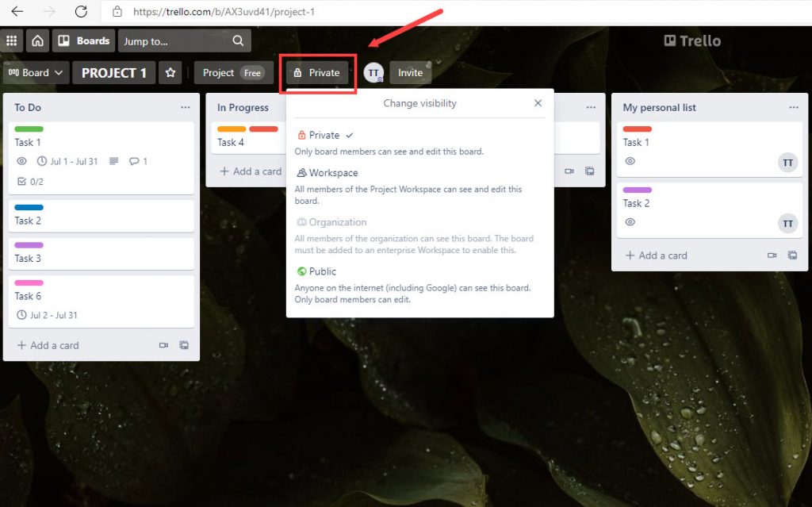Click Task 1 due date clock icon
This screenshot has height=507, width=812.
point(42,161)
